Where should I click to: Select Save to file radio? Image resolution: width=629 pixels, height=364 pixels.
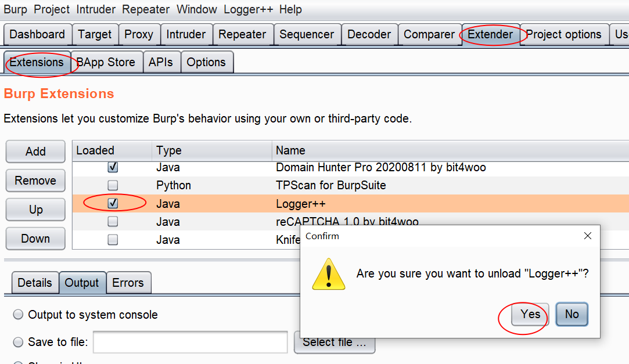[18, 342]
